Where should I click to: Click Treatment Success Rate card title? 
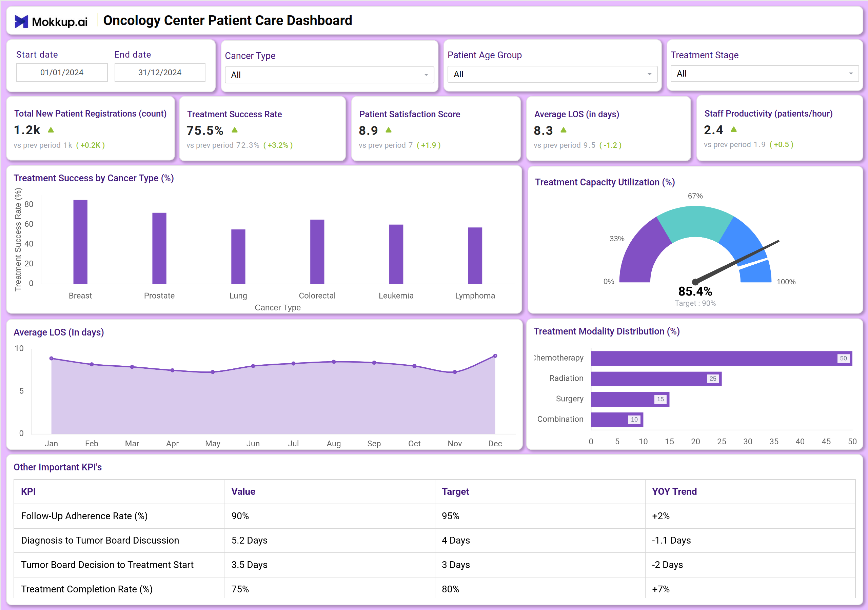(x=234, y=114)
